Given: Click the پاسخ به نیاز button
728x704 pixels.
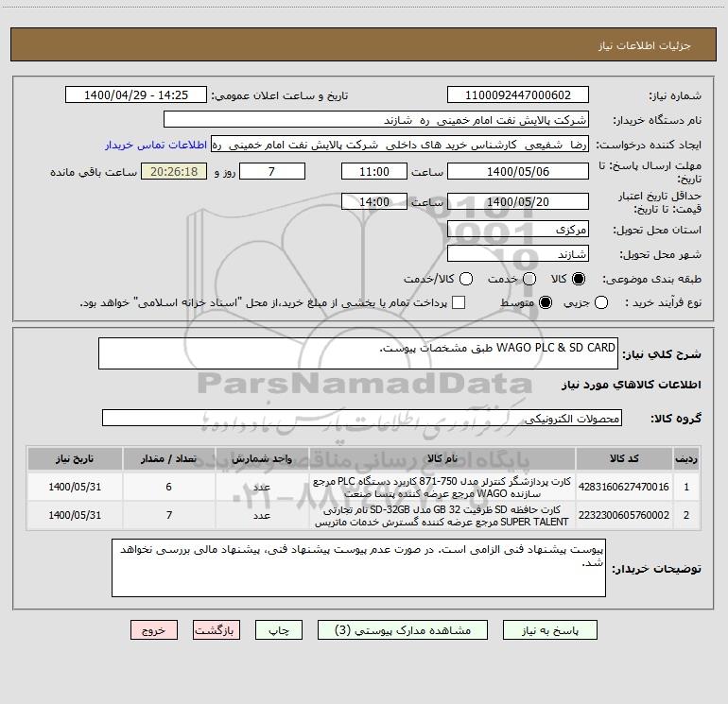Looking at the screenshot, I should [550, 630].
